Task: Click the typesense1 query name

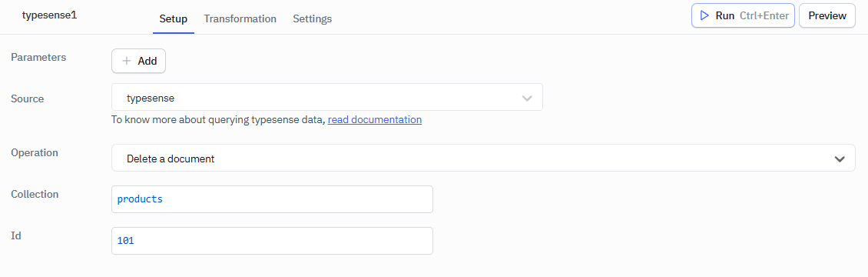Action: tap(49, 15)
